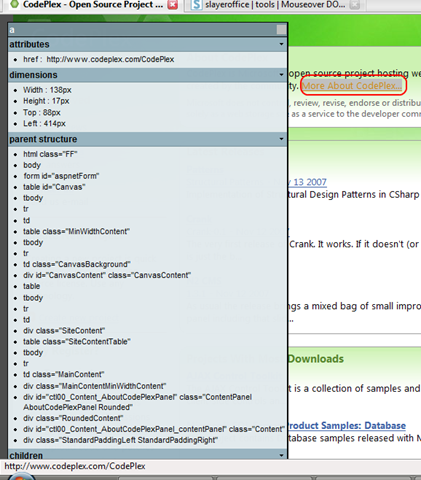Screen dimensions: 421x480
Task: Close the mouseover DOM inspector panel
Action: coord(281,30)
